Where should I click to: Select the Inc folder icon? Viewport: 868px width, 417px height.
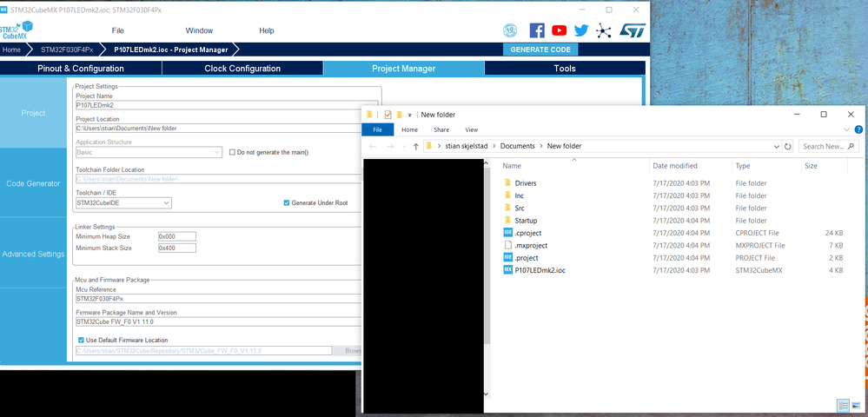tap(507, 195)
